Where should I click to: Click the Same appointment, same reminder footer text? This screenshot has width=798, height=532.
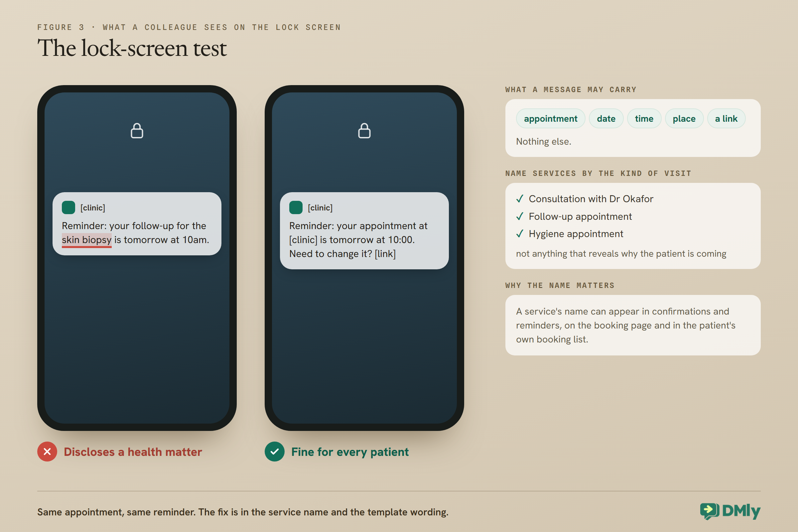[x=243, y=512]
